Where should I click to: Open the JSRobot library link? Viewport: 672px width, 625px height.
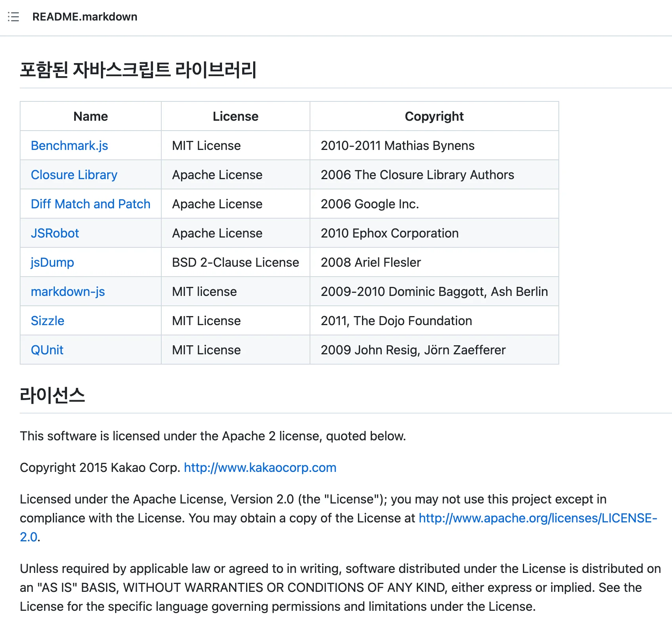55,233
